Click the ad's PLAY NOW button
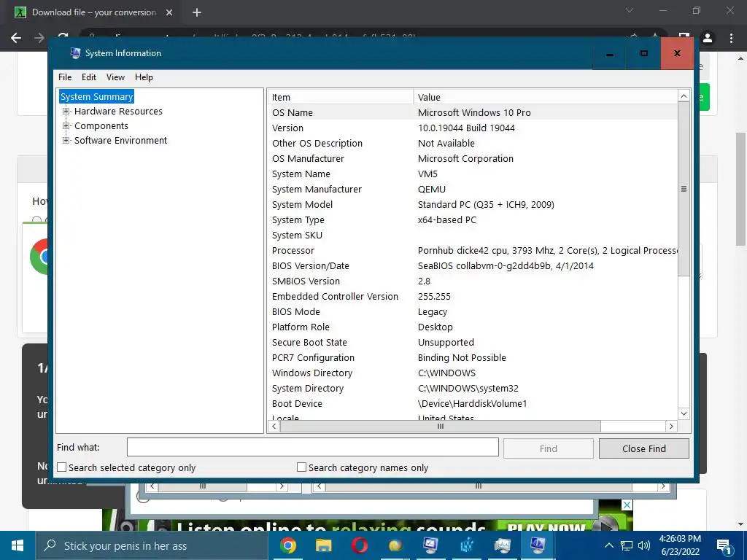The height and width of the screenshot is (560, 747). (x=546, y=527)
